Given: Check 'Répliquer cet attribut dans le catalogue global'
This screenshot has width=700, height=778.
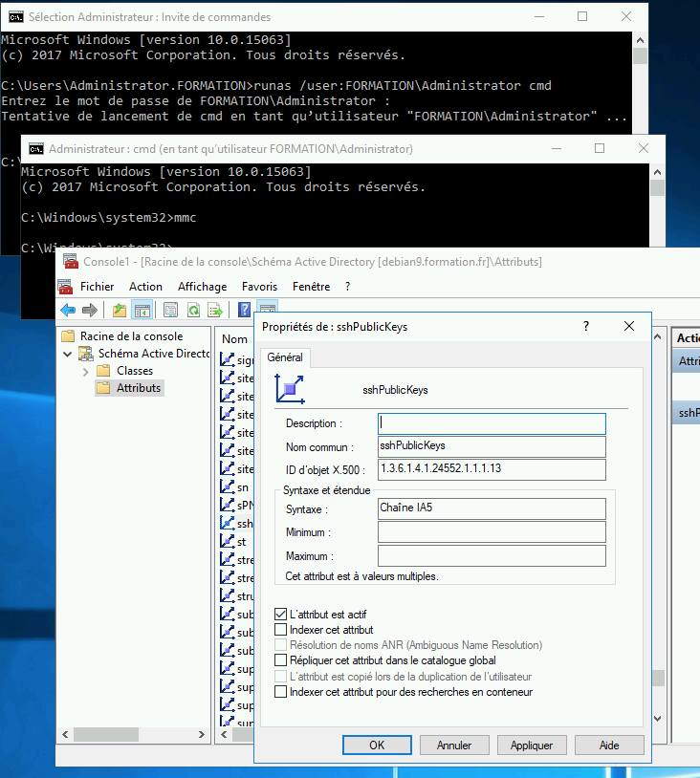Looking at the screenshot, I should click(280, 660).
